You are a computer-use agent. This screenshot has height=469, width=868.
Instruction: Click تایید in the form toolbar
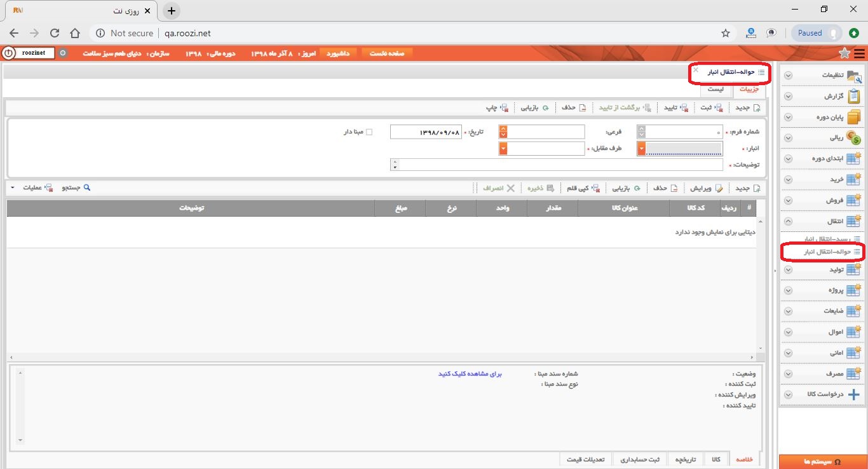tap(676, 108)
